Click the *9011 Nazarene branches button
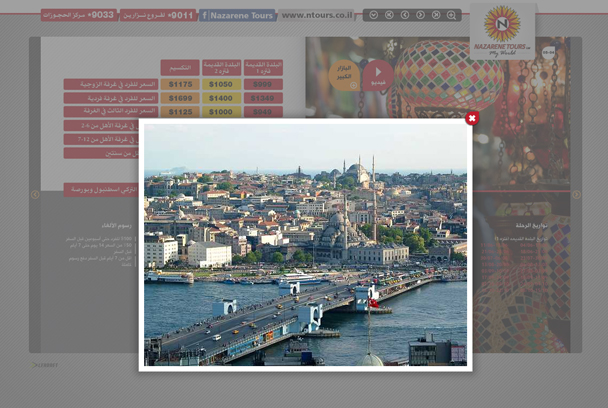 tap(158, 15)
